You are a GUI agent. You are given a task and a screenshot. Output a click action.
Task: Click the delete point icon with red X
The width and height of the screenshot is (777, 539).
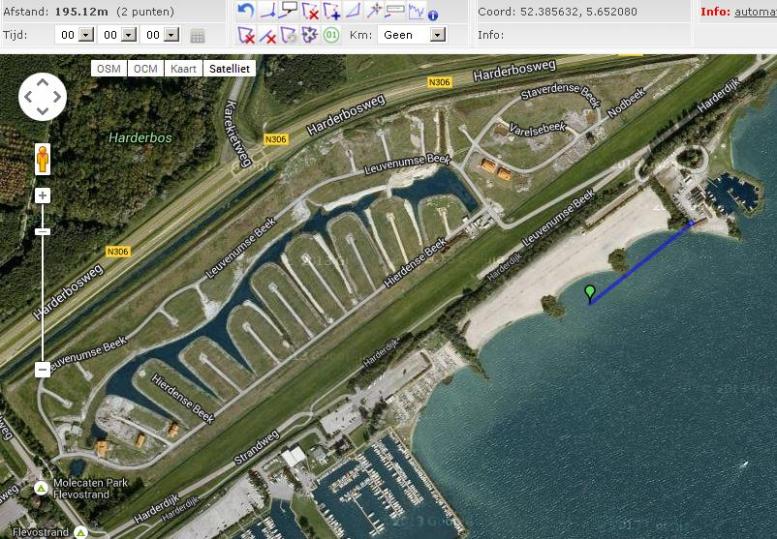coord(311,10)
